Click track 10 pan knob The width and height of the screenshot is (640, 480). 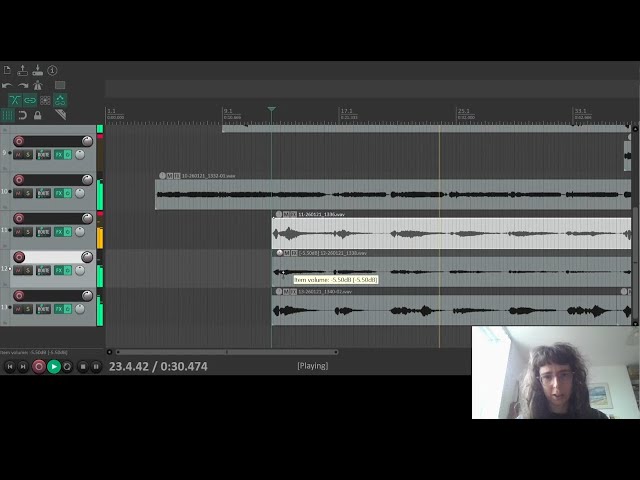coord(80,193)
